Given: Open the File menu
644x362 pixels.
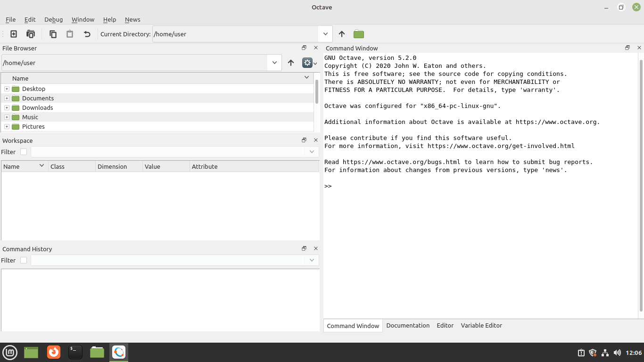Looking at the screenshot, I should 10,19.
